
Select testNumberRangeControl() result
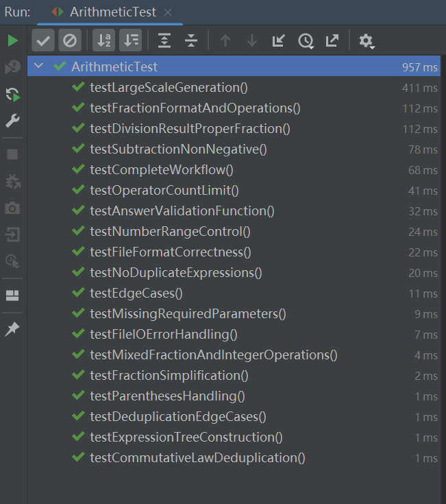click(x=234, y=232)
